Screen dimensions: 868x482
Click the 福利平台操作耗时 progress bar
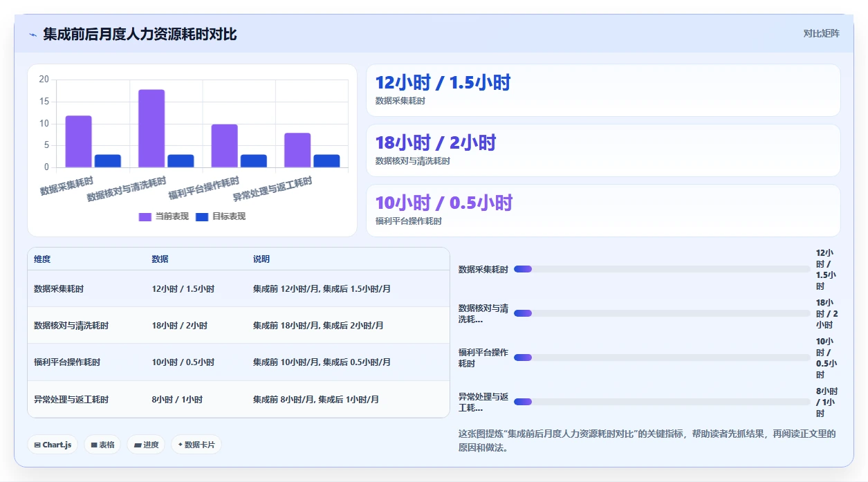(x=662, y=358)
